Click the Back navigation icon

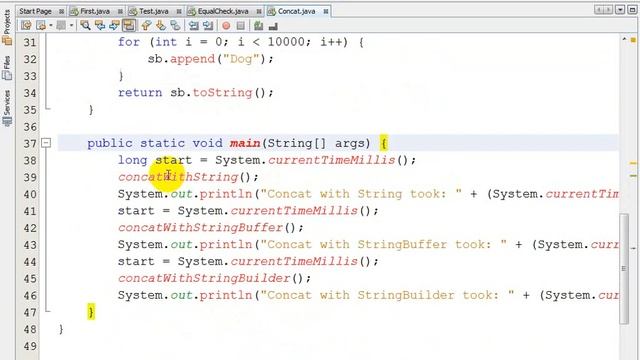click(x=41, y=26)
